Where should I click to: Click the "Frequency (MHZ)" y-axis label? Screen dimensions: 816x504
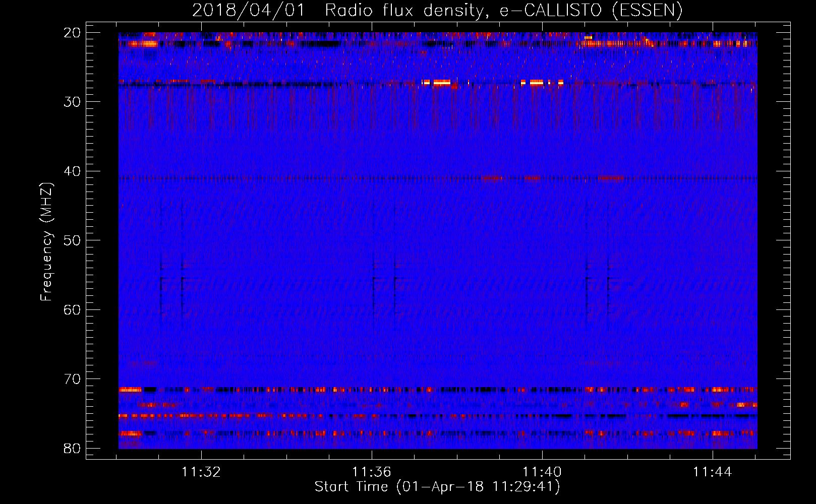[46, 242]
